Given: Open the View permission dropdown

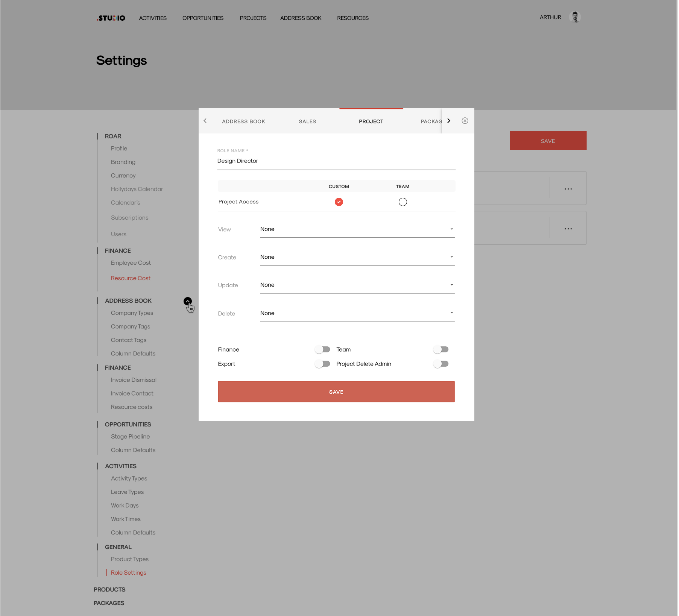Looking at the screenshot, I should click(357, 229).
